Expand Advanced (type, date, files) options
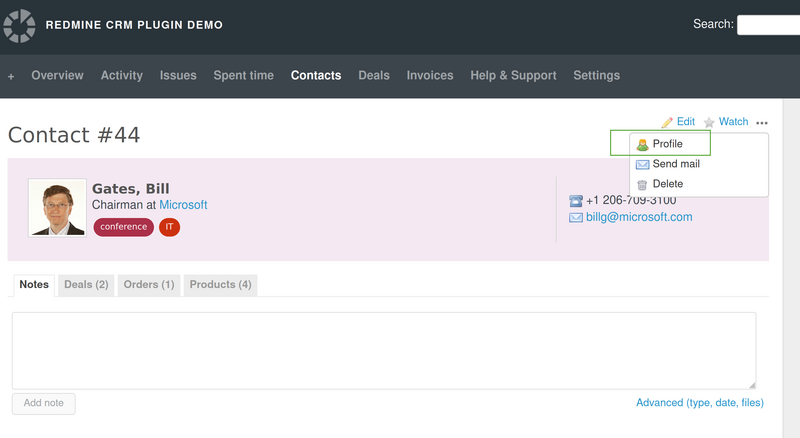800x438 pixels. pos(699,403)
